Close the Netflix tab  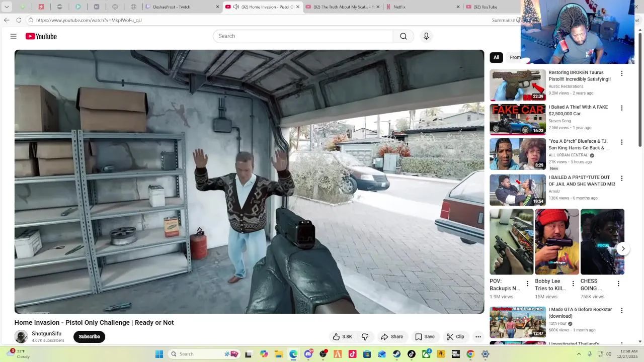pyautogui.click(x=458, y=7)
